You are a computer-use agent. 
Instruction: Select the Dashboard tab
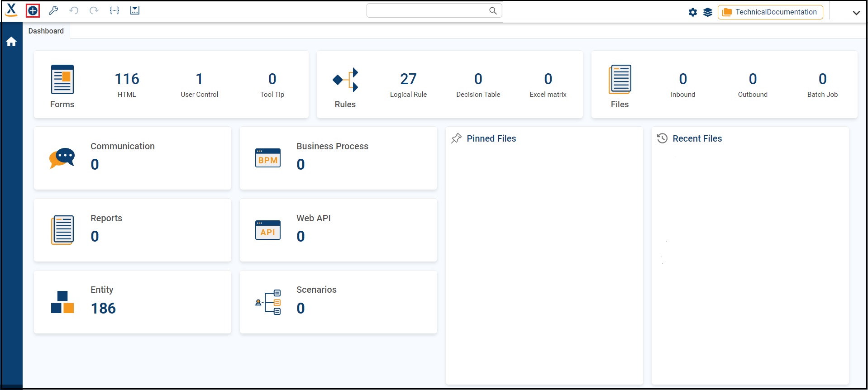point(46,31)
